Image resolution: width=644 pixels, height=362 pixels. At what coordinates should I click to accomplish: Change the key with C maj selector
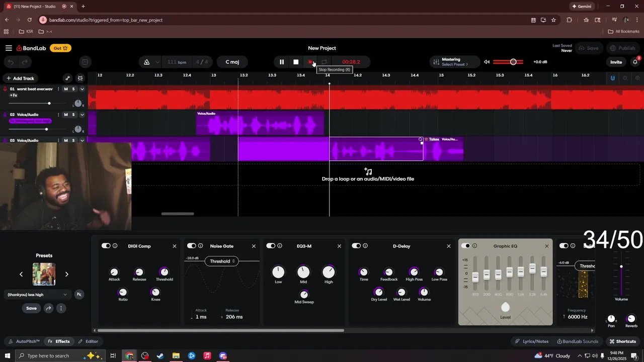(232, 62)
